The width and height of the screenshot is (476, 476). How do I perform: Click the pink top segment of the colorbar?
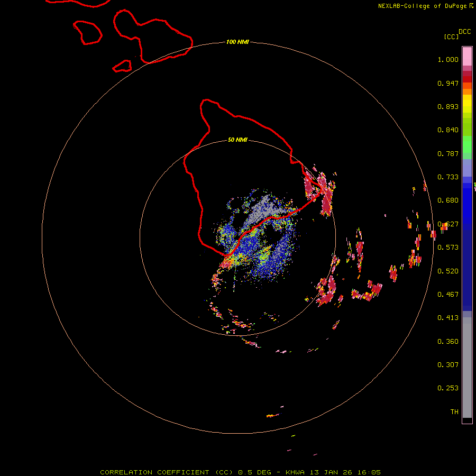point(467,56)
